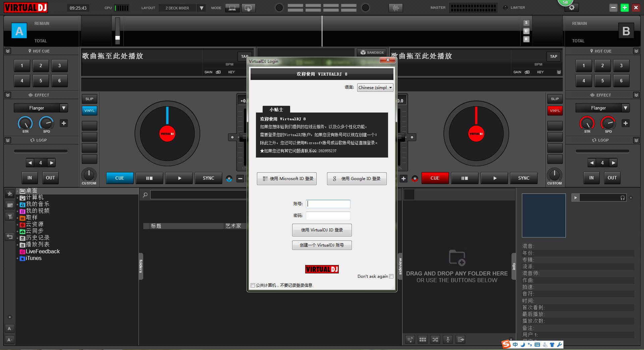Screen dimensions: 644x350
Task: Collapse deck A LOOP panel
Action: (8, 140)
